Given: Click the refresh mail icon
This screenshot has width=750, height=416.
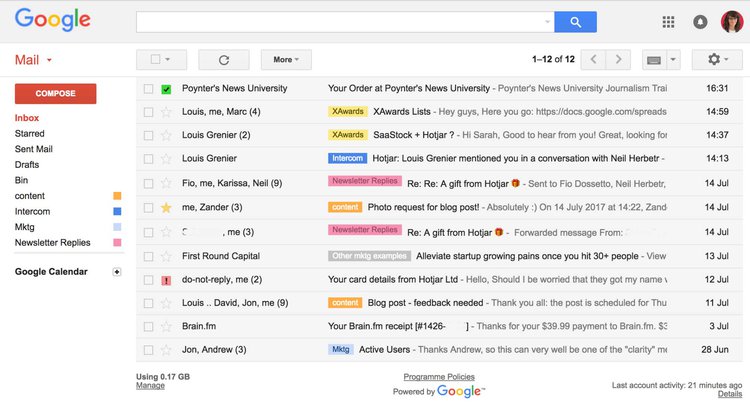Looking at the screenshot, I should (x=224, y=60).
